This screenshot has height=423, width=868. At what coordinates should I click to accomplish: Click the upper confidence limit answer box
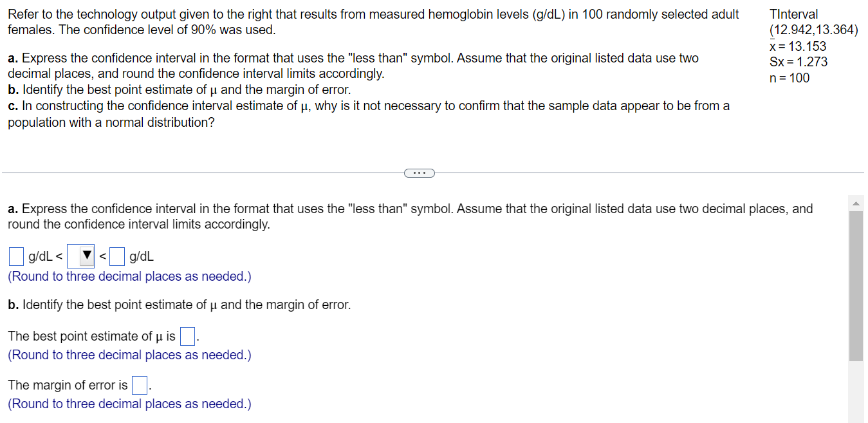[x=116, y=256]
